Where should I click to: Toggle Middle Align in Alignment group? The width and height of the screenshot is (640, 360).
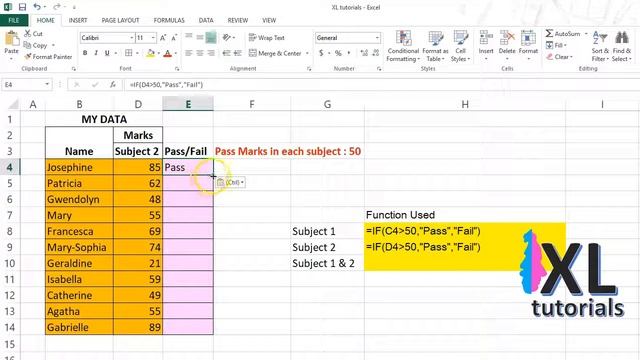pos(200,38)
